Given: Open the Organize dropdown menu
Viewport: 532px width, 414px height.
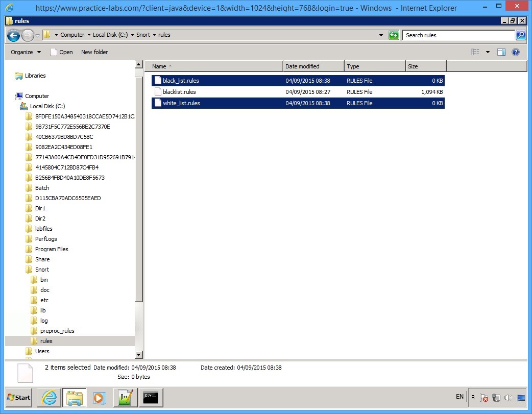Looking at the screenshot, I should tap(25, 52).
